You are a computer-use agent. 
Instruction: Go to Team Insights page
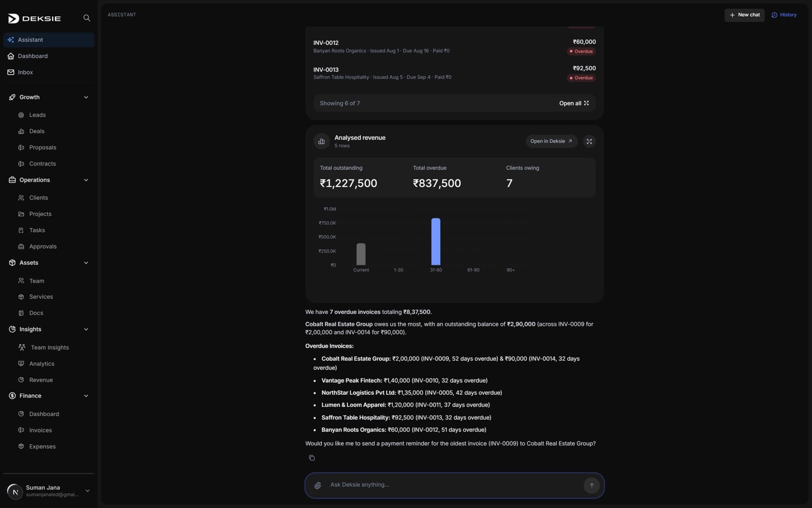coord(49,347)
